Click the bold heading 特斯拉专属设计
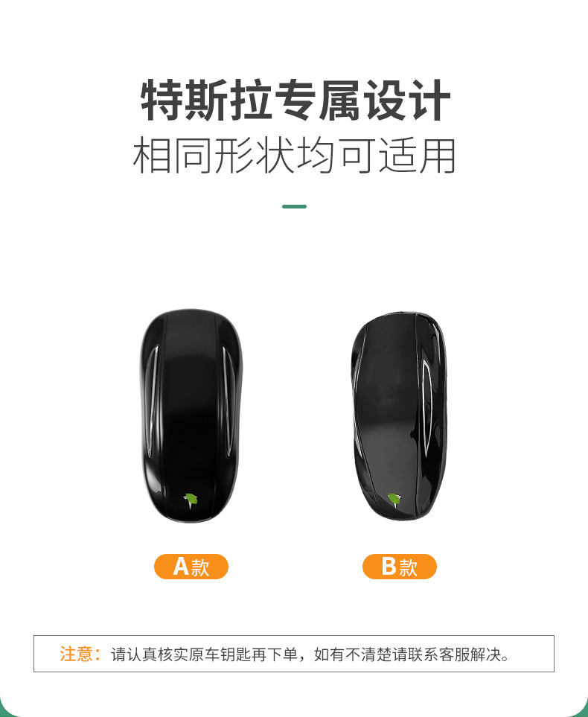This screenshot has height=717, width=588. point(295,101)
